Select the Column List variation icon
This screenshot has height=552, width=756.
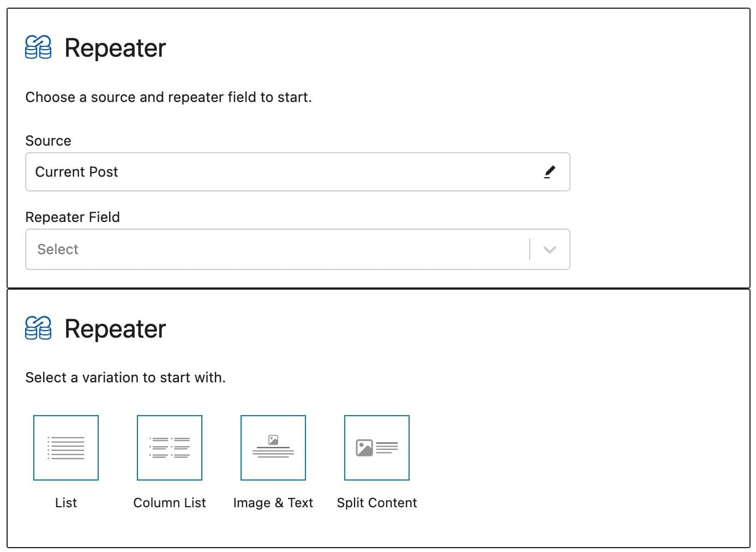(169, 448)
